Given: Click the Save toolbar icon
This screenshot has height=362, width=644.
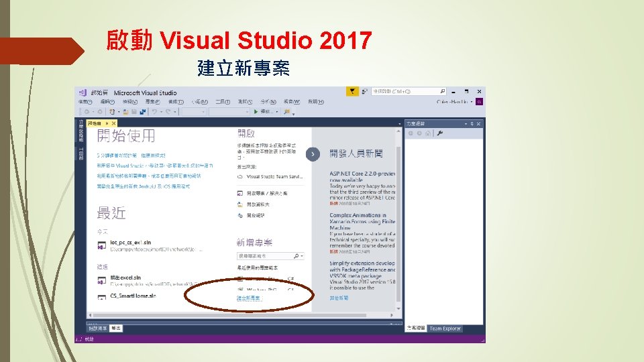Looking at the screenshot, I should [134, 112].
